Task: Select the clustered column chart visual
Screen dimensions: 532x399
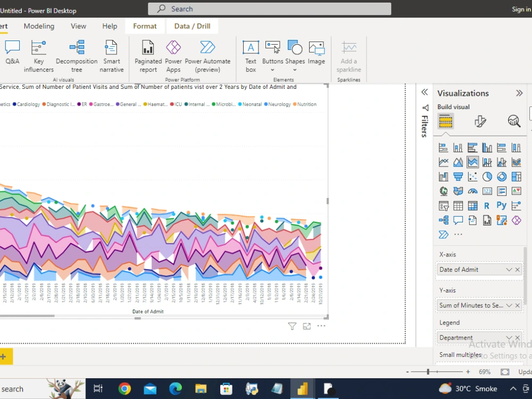Action: [487, 147]
